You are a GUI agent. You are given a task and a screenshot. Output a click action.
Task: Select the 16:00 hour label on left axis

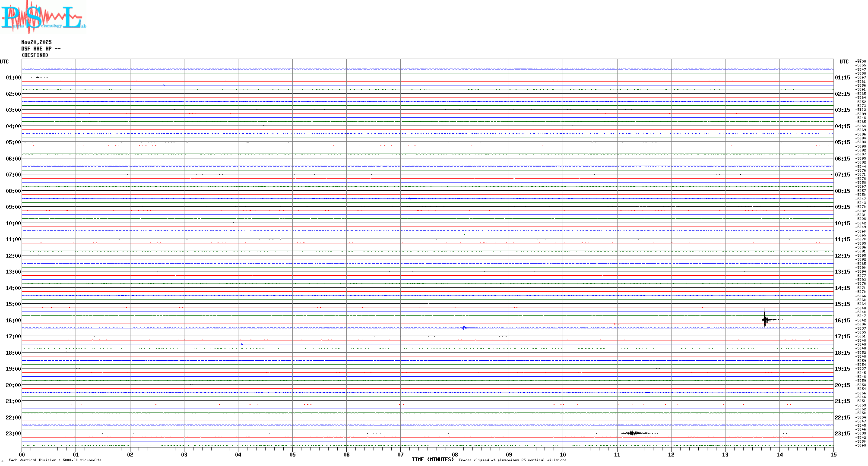pyautogui.click(x=13, y=321)
